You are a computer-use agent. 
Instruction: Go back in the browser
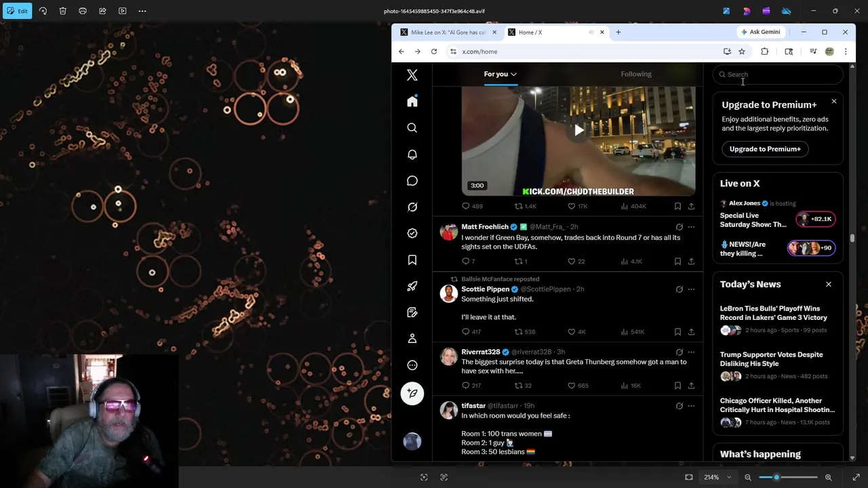tap(401, 52)
